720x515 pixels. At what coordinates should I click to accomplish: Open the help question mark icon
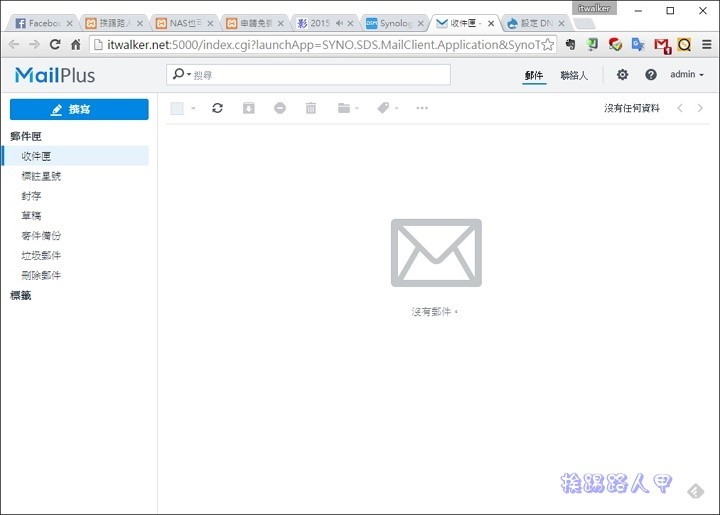[651, 75]
